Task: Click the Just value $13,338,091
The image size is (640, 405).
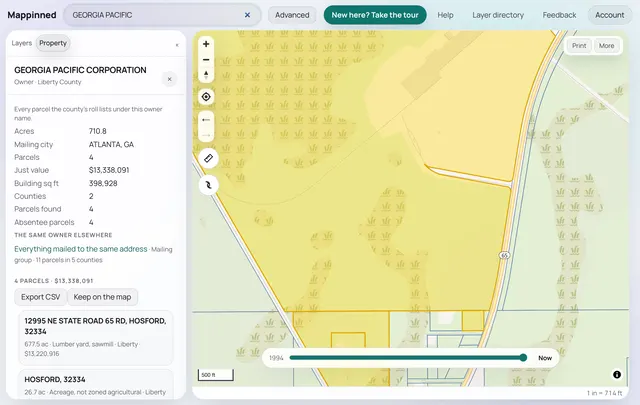Action: click(109, 170)
